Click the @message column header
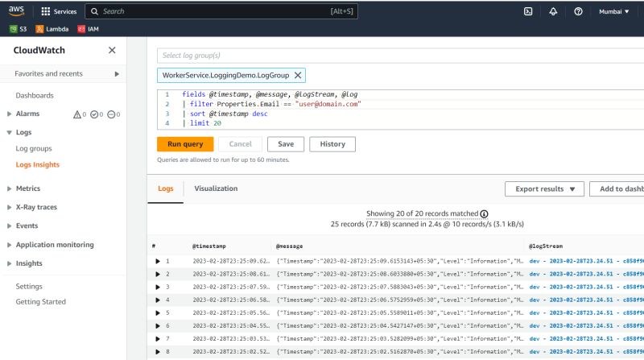644x360 pixels. click(289, 246)
